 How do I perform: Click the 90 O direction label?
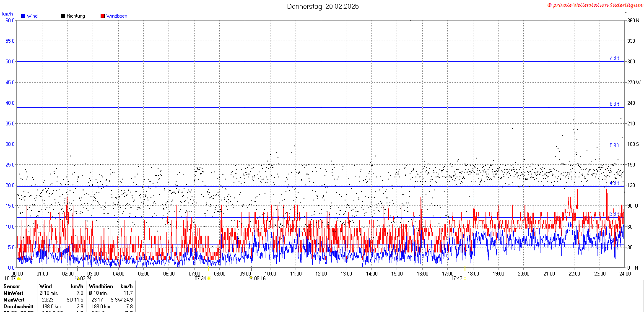pyautogui.click(x=633, y=206)
